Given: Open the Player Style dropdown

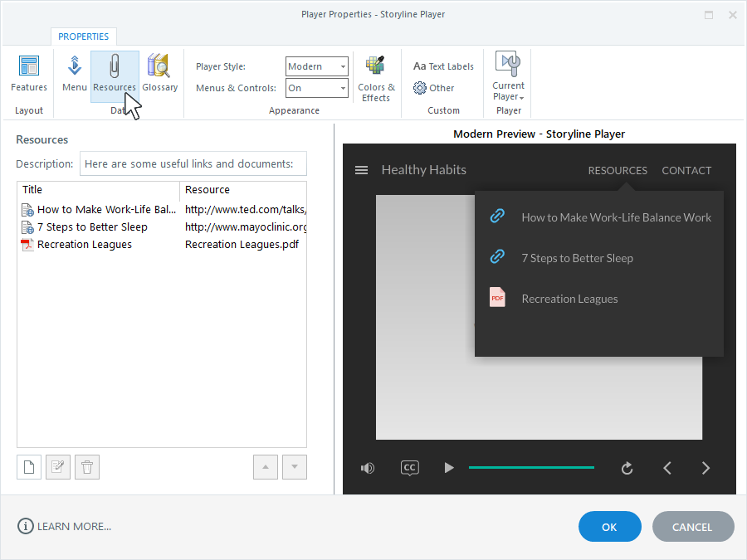Looking at the screenshot, I should pyautogui.click(x=342, y=66).
